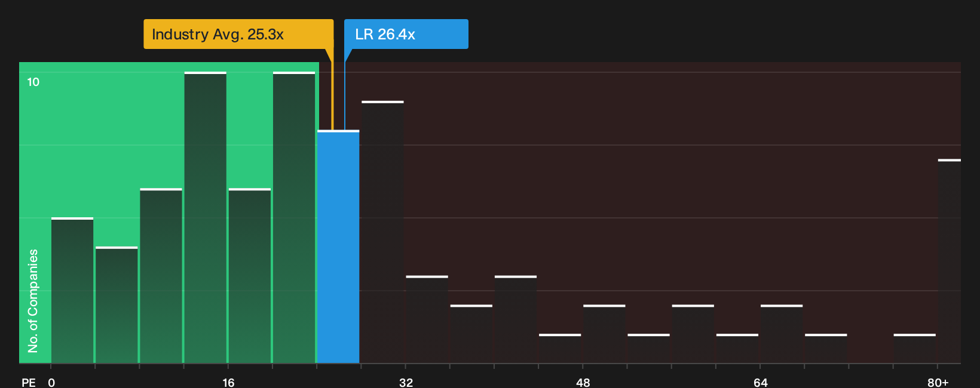Click the y-axis value 10
Viewport: 980px width, 388px height.
pyautogui.click(x=33, y=82)
